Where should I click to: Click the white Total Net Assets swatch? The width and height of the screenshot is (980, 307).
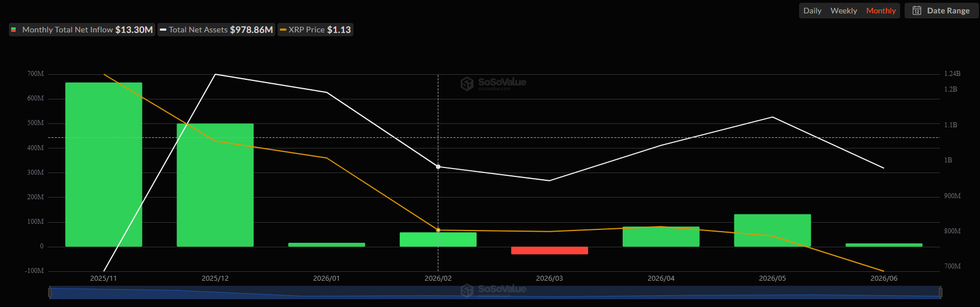[x=163, y=30]
